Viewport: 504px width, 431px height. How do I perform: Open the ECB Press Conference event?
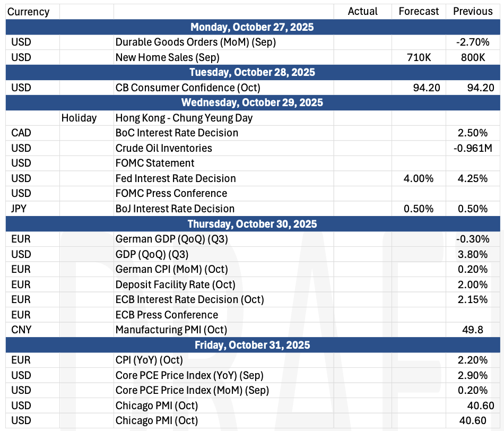click(x=167, y=315)
